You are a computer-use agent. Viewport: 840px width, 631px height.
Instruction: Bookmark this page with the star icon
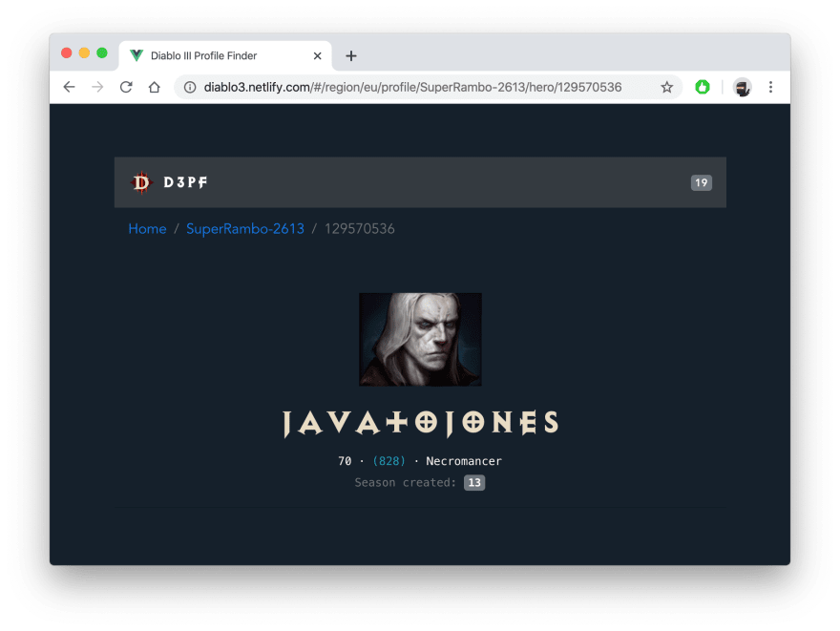666,87
